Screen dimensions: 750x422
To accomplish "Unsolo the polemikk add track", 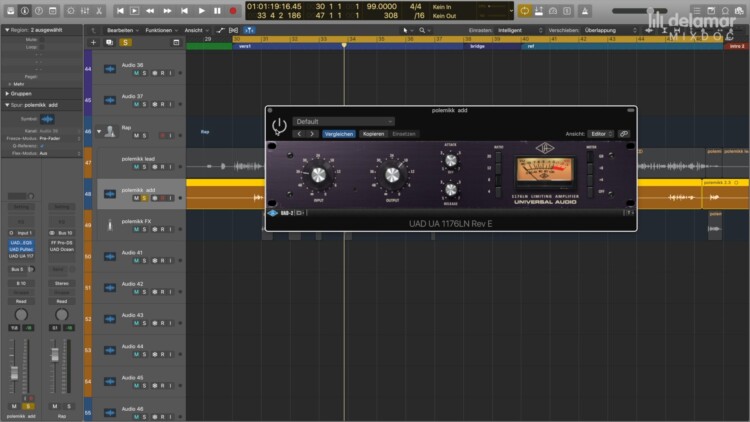I will 144,198.
